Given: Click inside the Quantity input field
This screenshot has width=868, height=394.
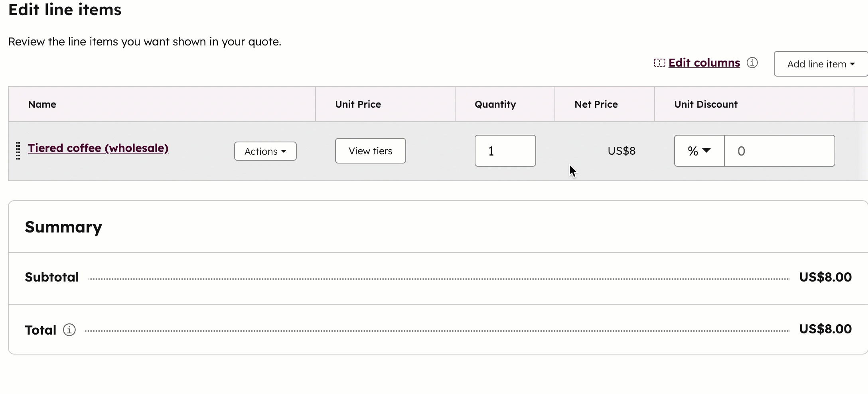Looking at the screenshot, I should [x=505, y=151].
